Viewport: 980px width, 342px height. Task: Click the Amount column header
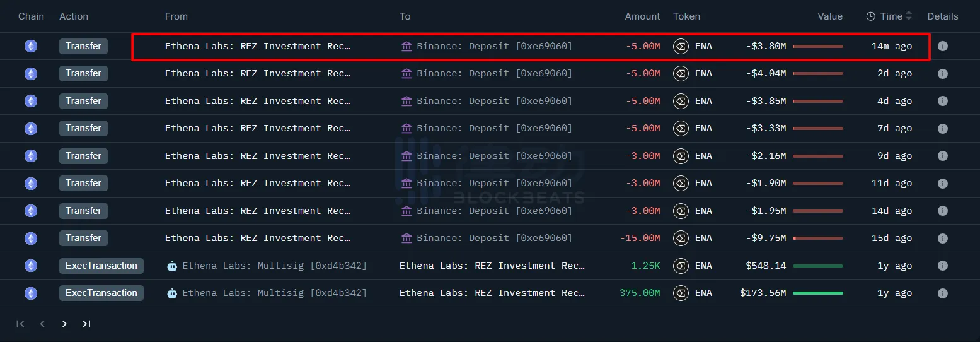642,16
